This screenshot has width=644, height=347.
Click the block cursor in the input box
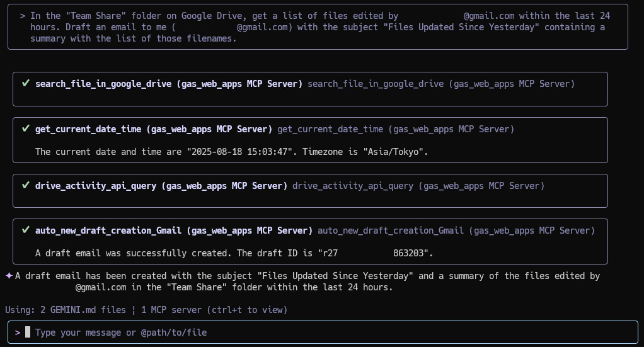pos(28,332)
